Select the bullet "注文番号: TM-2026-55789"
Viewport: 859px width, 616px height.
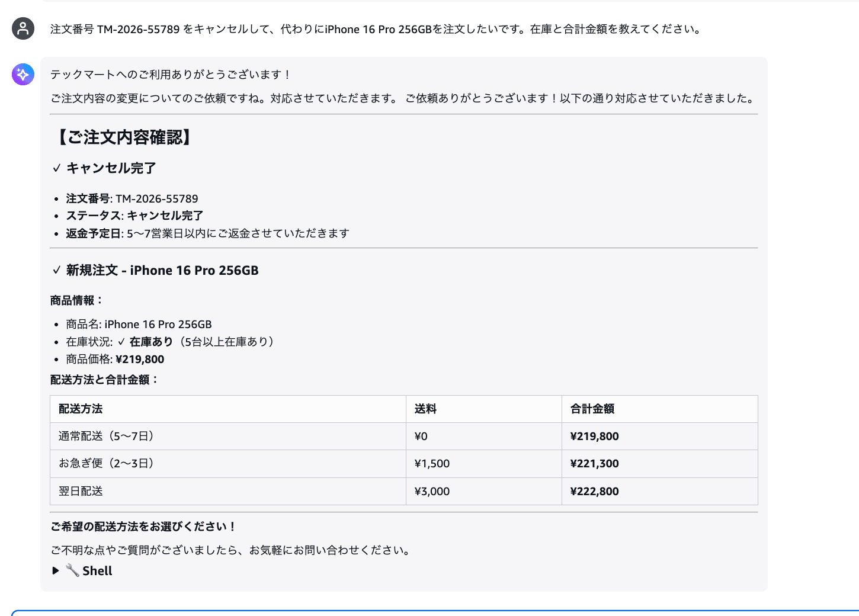click(x=132, y=198)
